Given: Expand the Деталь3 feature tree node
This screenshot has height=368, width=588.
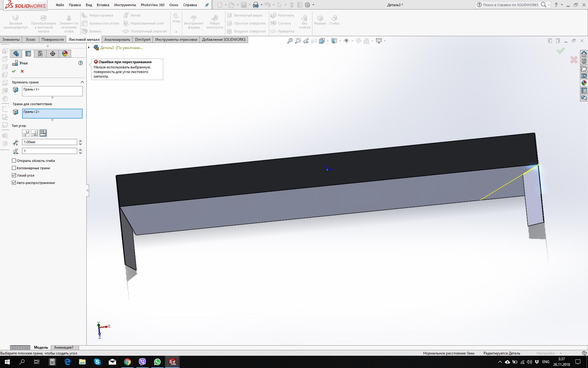Looking at the screenshot, I should pyautogui.click(x=89, y=48).
